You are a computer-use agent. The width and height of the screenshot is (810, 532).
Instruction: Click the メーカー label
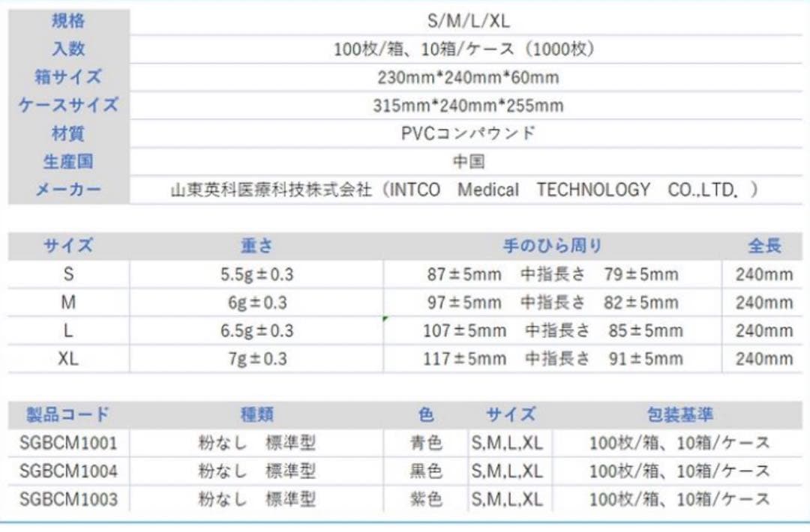pyautogui.click(x=68, y=190)
